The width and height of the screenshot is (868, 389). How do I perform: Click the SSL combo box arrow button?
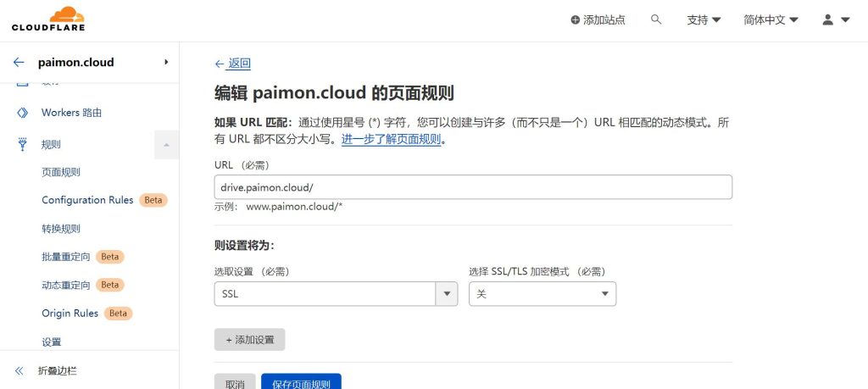click(x=447, y=294)
